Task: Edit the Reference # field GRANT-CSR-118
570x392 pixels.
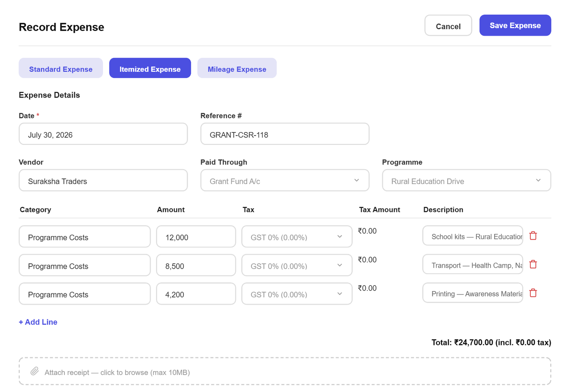Action: (x=285, y=134)
